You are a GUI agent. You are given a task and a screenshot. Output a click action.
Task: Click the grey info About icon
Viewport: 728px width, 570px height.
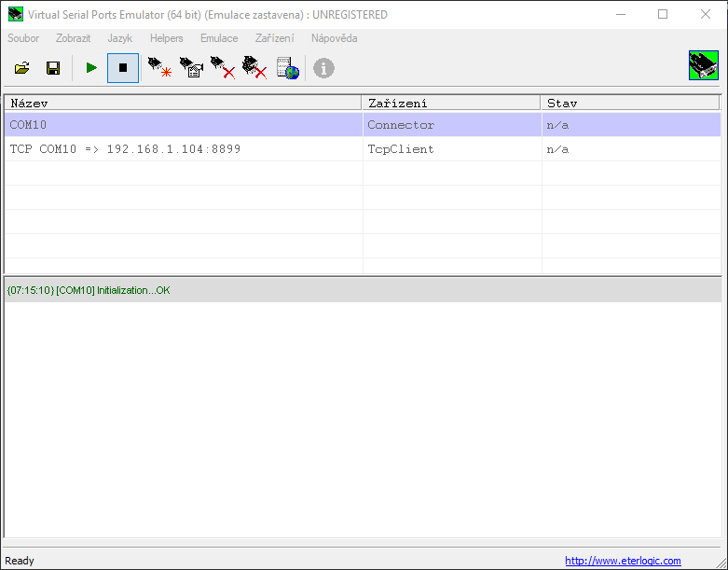(323, 68)
